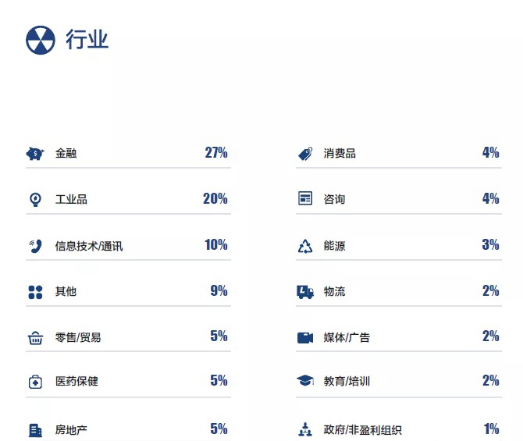Click the recycle icon for 能源

pyautogui.click(x=305, y=246)
